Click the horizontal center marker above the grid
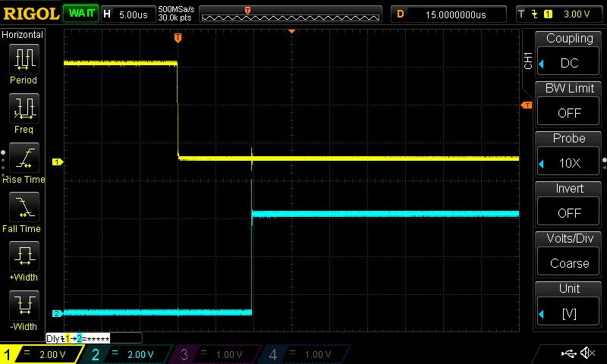This screenshot has width=607, height=364. coord(292,31)
